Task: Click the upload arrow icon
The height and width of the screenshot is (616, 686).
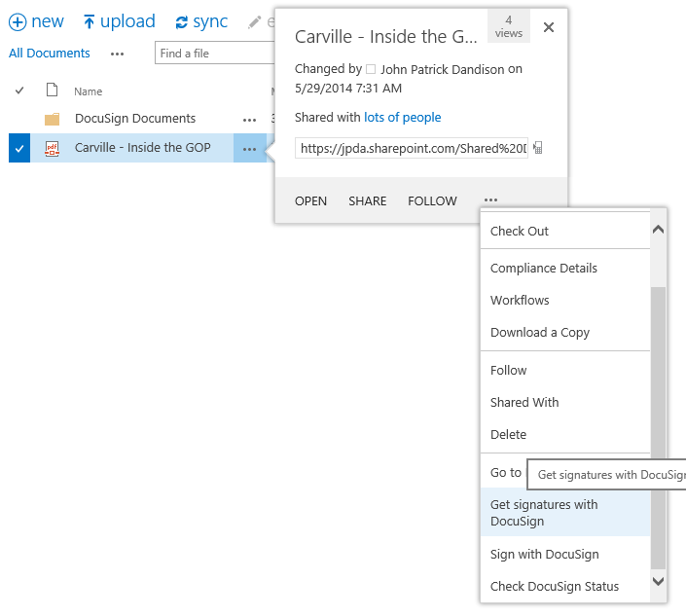Action: (x=89, y=21)
